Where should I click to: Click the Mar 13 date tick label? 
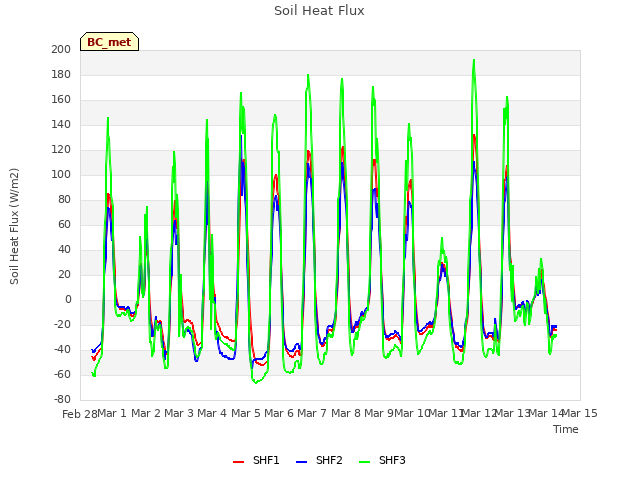pos(512,413)
